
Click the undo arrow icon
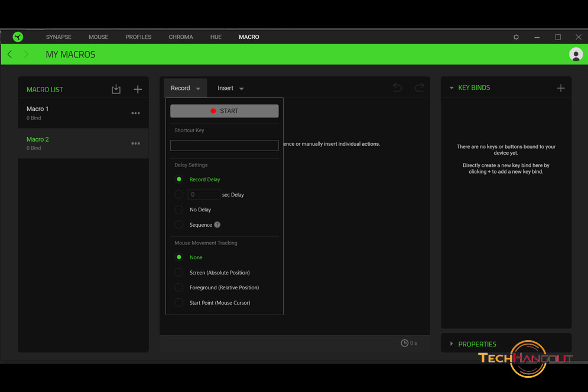397,88
